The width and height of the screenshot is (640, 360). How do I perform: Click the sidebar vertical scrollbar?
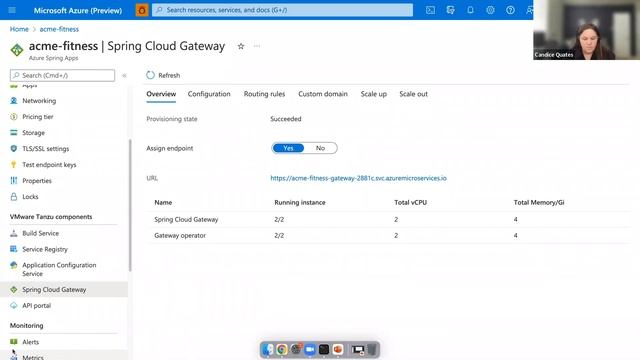130,205
